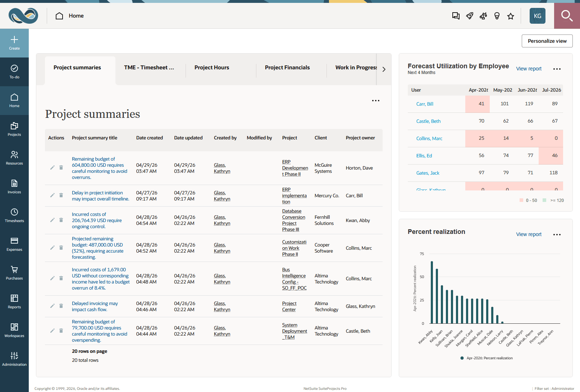Open the Ellis, Ed employee link
The image size is (580, 392).
point(424,156)
